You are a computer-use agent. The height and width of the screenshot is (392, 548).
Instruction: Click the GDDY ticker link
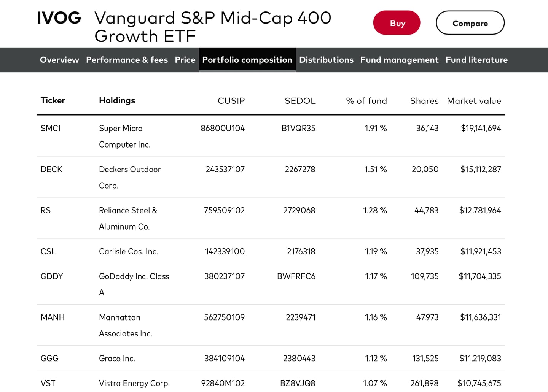[x=52, y=276]
